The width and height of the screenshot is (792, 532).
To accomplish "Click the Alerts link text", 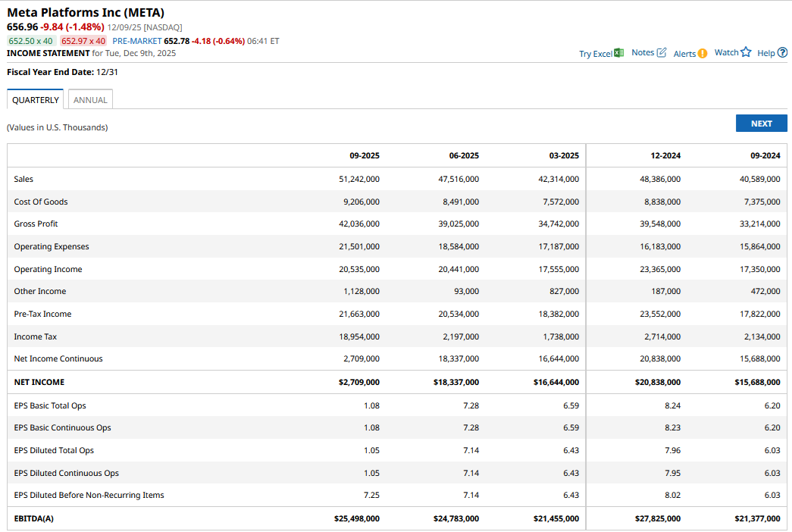I will click(x=684, y=54).
